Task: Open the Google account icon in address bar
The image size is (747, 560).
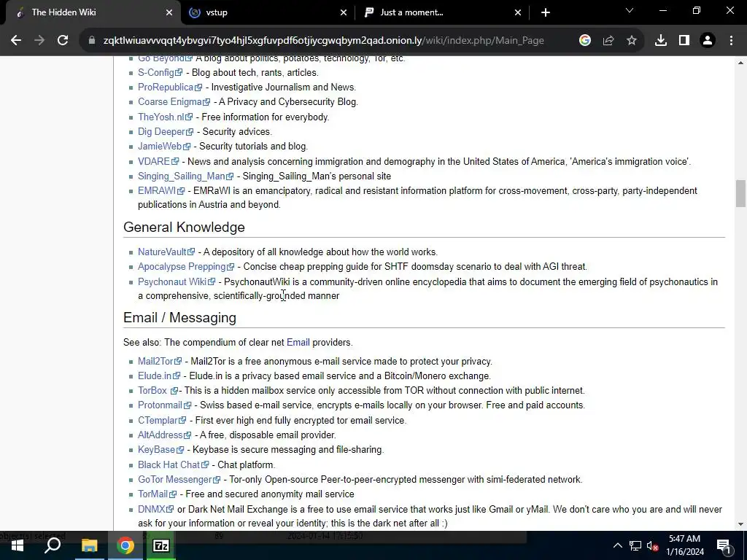Action: pos(585,41)
